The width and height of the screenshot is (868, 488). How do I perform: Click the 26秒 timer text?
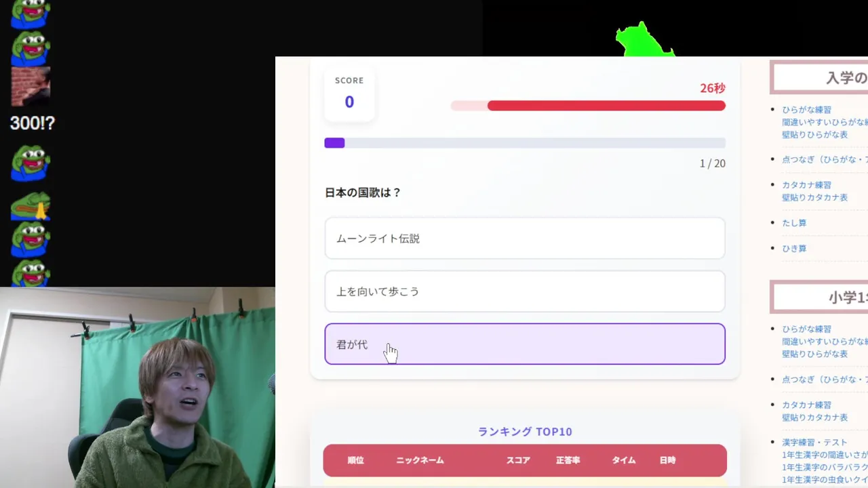[x=713, y=88]
